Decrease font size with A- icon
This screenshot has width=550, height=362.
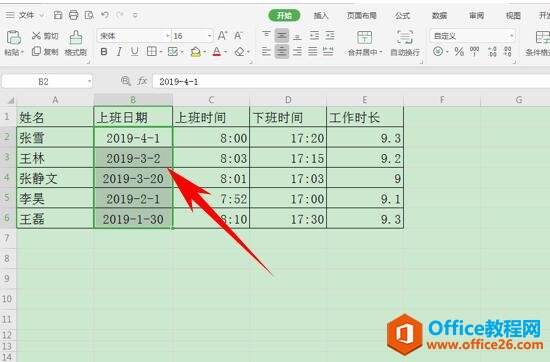pos(239,35)
